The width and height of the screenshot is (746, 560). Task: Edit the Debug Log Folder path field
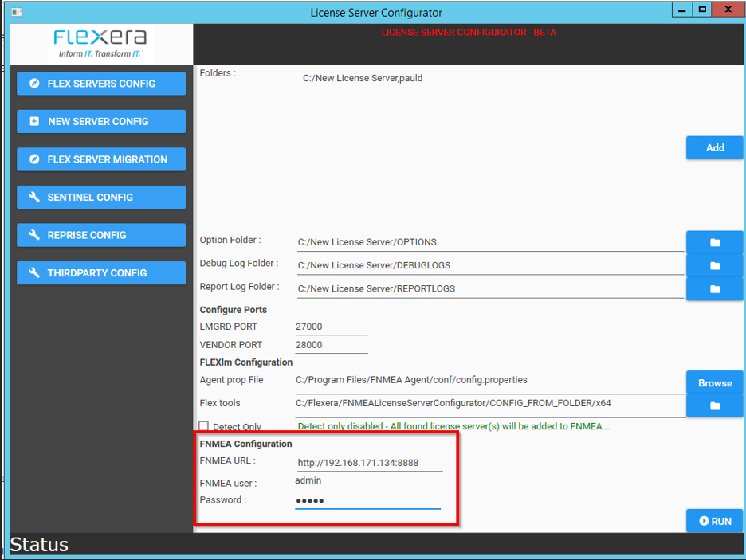(490, 265)
